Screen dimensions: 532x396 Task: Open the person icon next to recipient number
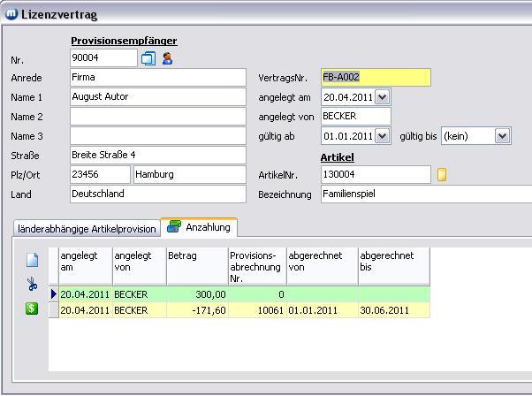coord(167,59)
